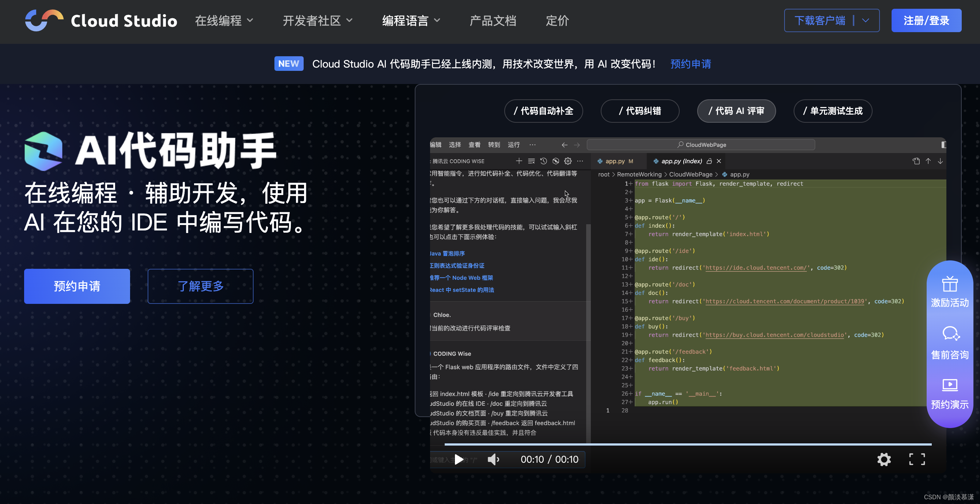This screenshot has height=504, width=980.
Task: Expand the 在线编程 dropdown menu
Action: click(x=224, y=20)
